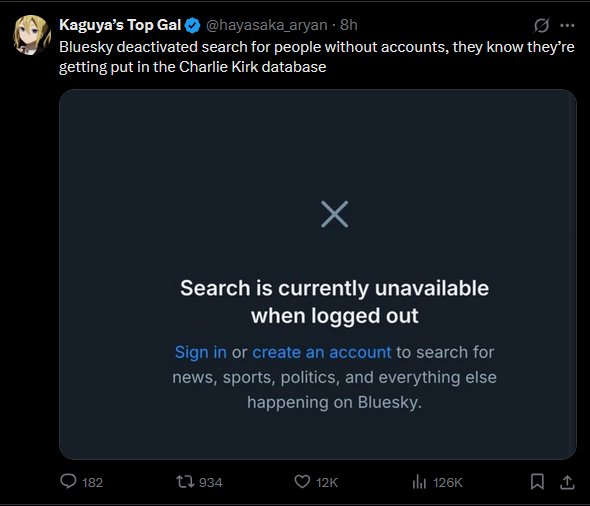Repost this tweet via retweet icon
This screenshot has width=590, height=506.
pos(185,482)
